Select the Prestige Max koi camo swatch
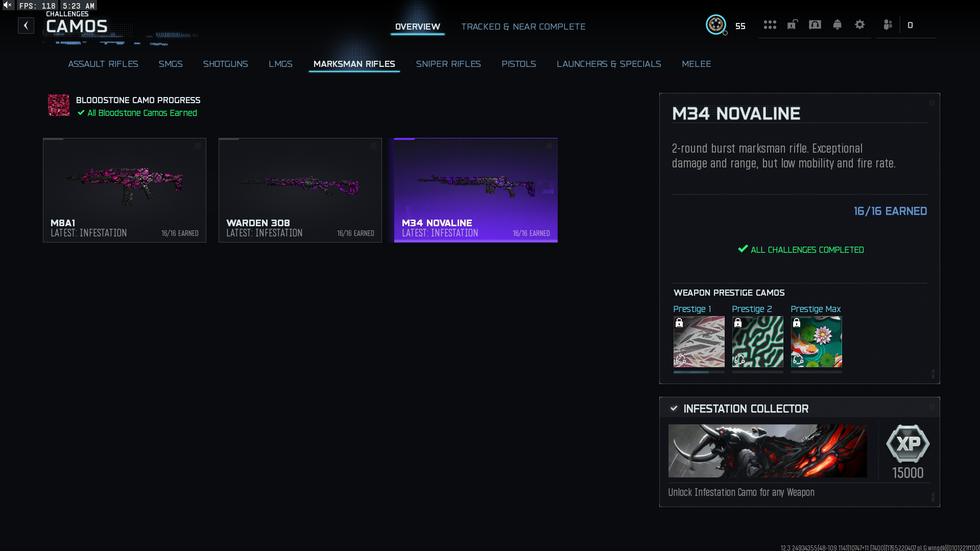The image size is (980, 551). pyautogui.click(x=816, y=342)
